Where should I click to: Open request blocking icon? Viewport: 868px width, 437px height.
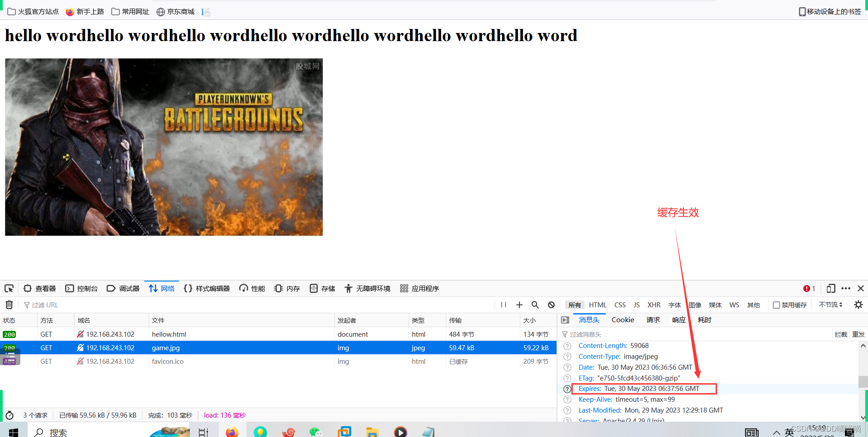(x=551, y=305)
